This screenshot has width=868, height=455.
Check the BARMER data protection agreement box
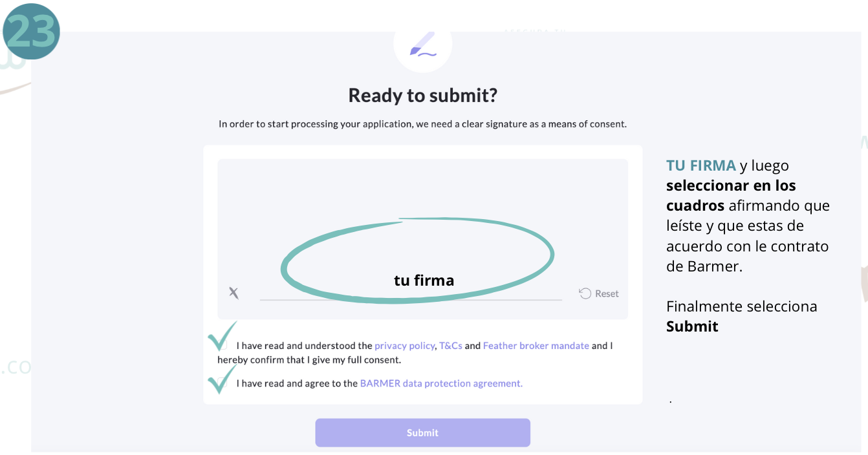(222, 383)
